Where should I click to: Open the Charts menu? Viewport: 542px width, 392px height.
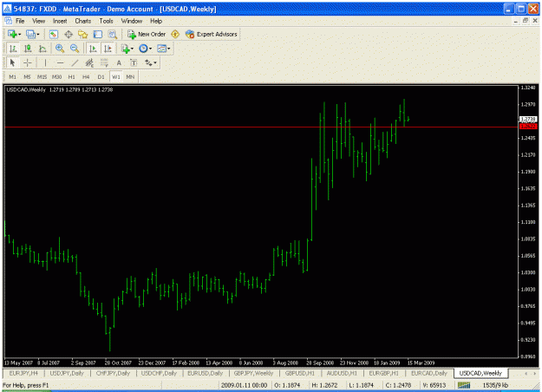coord(83,21)
